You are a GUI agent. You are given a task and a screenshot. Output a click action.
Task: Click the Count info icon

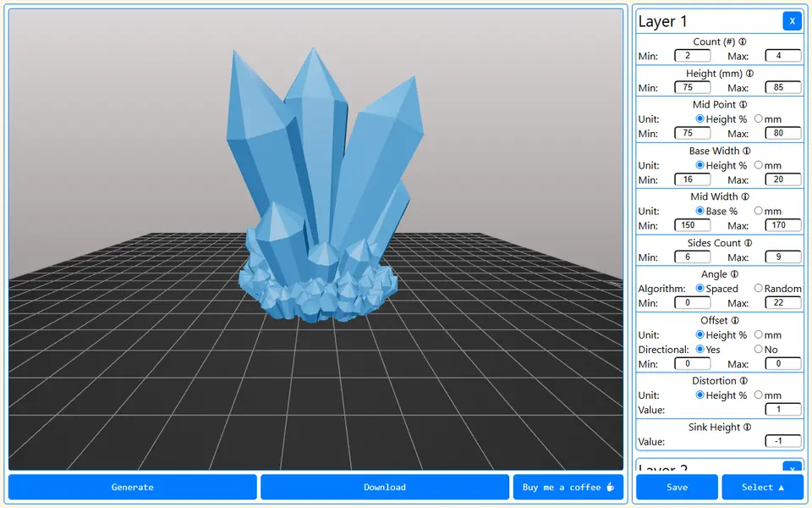tap(742, 41)
